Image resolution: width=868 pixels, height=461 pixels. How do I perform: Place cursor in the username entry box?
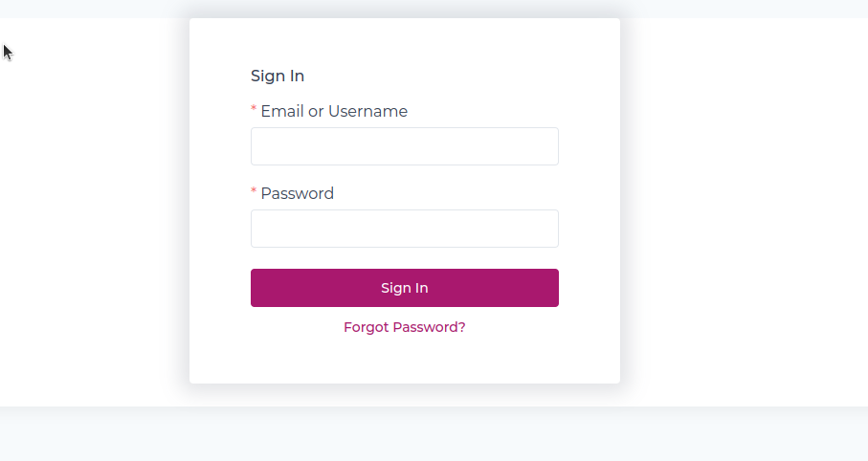(x=404, y=146)
